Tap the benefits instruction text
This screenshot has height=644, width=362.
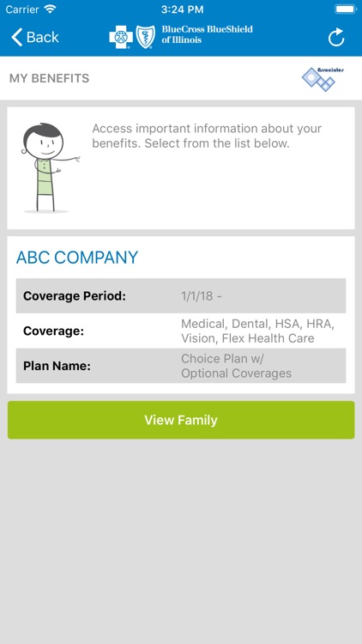tap(207, 136)
